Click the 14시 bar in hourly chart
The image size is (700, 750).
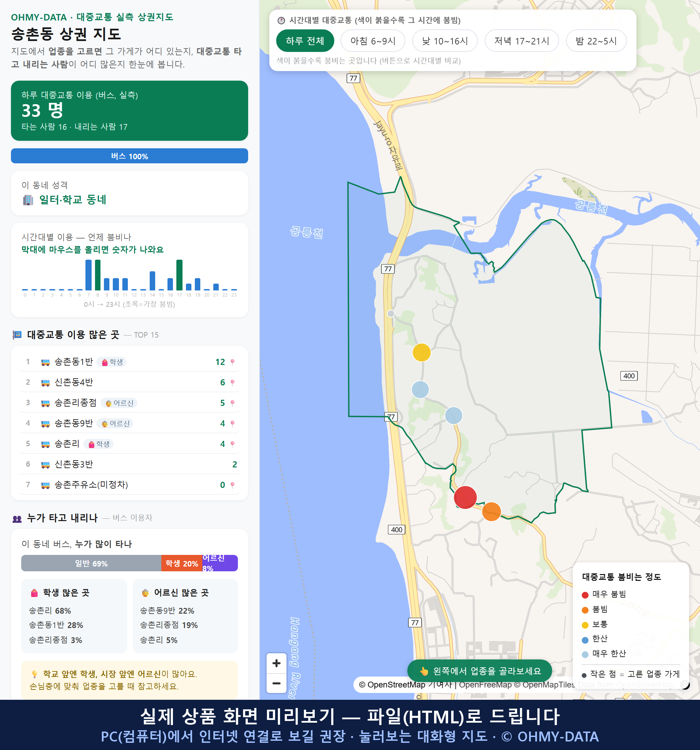coord(152,281)
